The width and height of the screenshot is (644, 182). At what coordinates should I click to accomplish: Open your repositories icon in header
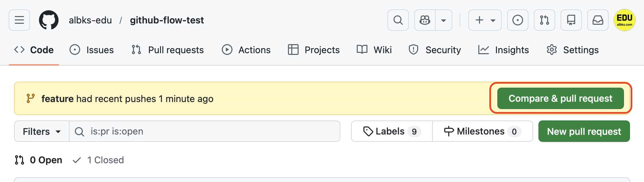(571, 20)
